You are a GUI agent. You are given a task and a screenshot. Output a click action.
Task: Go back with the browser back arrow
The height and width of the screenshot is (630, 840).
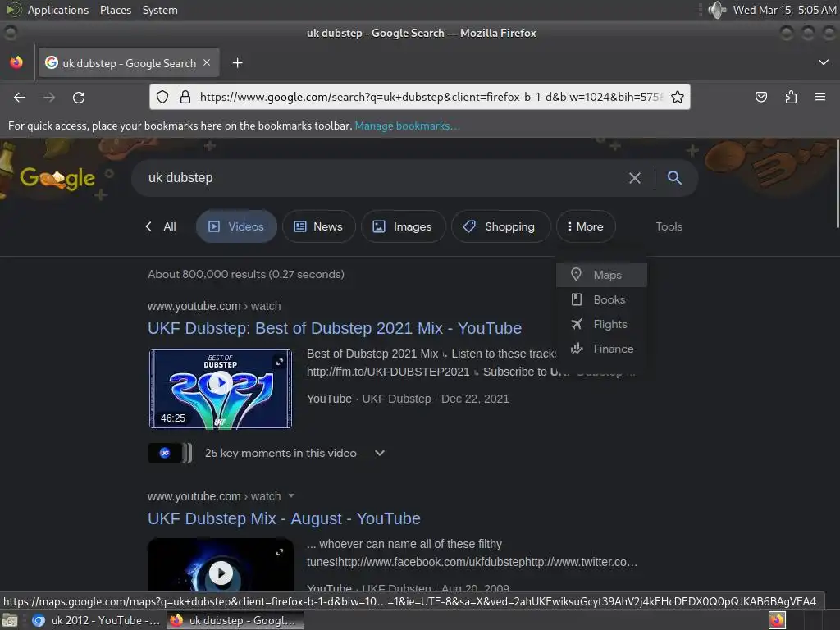(20, 97)
